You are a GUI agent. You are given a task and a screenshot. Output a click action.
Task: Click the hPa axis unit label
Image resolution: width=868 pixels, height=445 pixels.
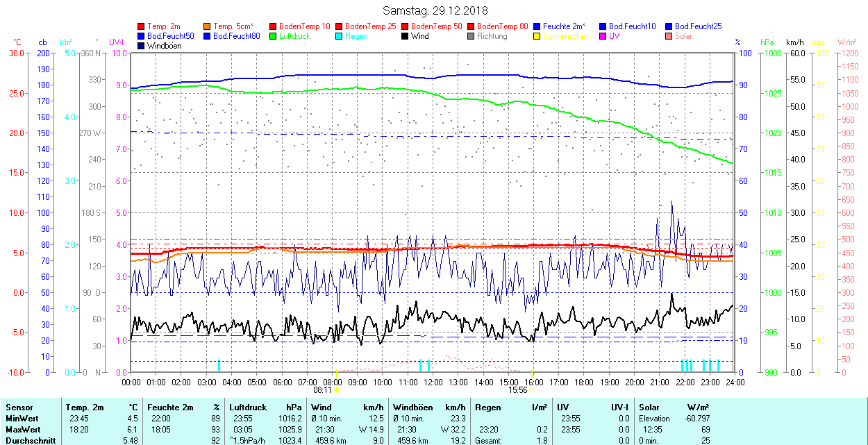pyautogui.click(x=767, y=42)
